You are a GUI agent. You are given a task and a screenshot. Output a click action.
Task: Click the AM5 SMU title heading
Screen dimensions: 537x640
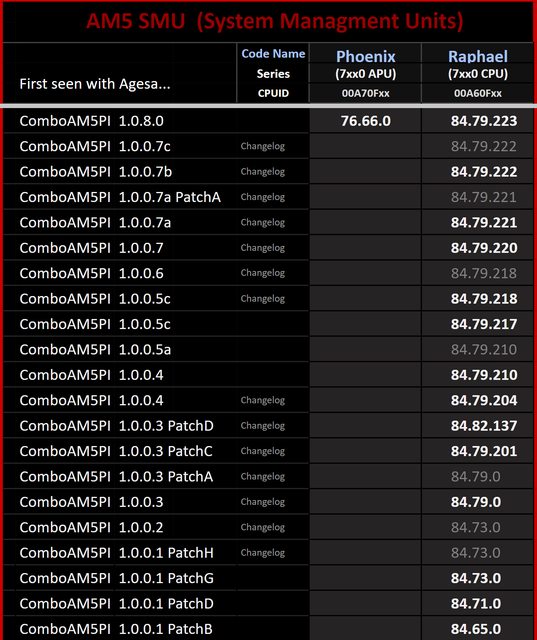point(275,21)
